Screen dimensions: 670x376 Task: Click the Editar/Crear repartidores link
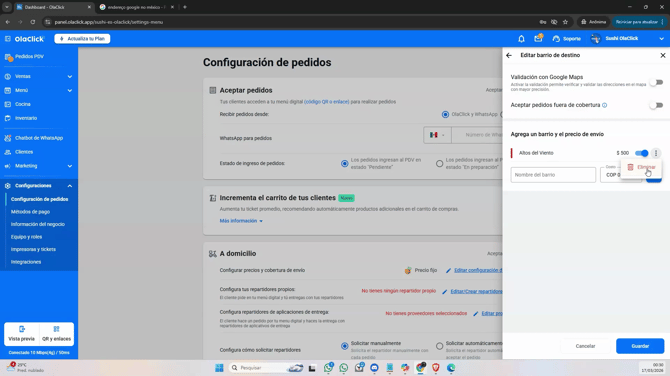tap(476, 291)
